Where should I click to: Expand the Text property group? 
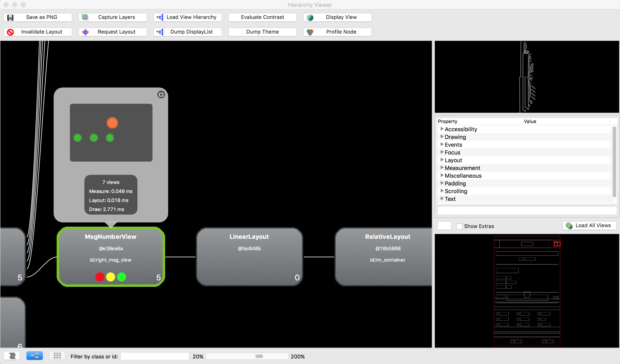click(442, 199)
